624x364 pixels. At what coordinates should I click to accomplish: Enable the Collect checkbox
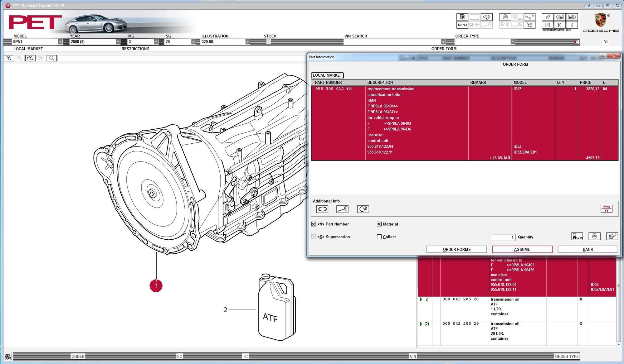379,237
